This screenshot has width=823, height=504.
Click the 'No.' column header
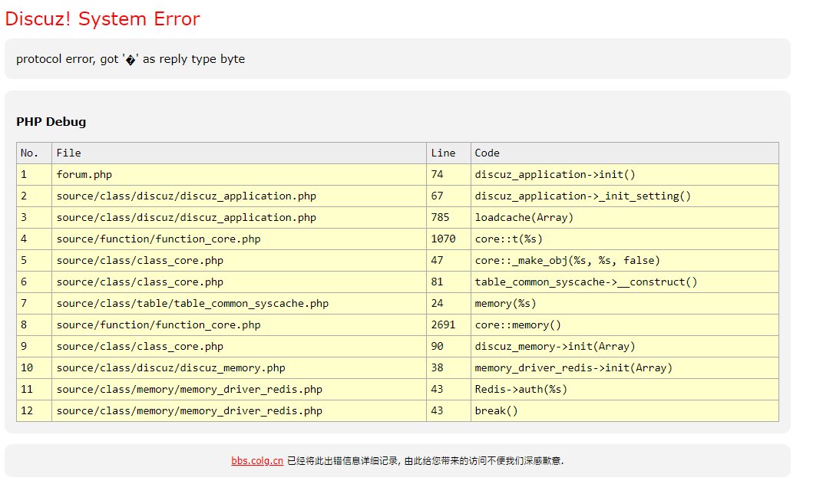tap(34, 153)
